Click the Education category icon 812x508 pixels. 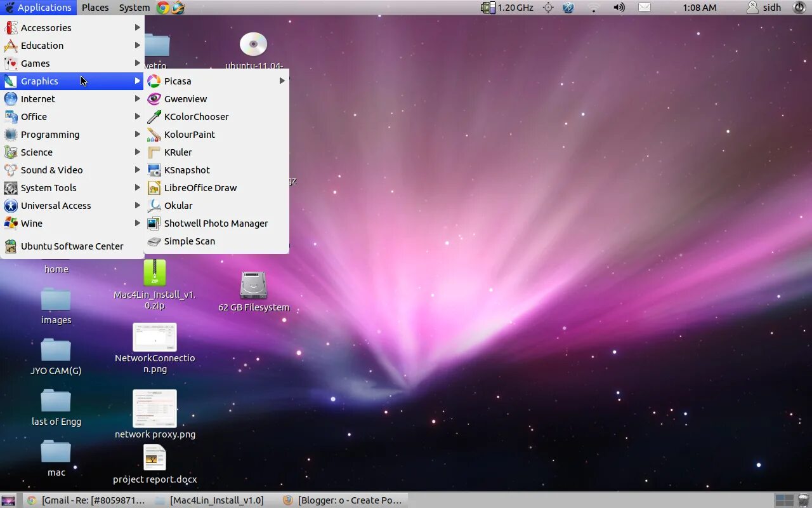click(11, 46)
